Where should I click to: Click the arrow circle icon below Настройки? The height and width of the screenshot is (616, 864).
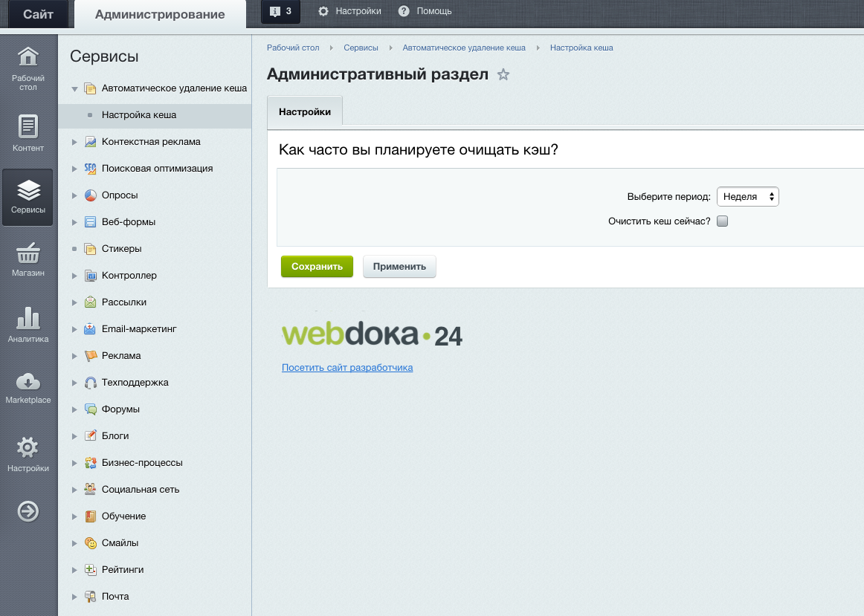coord(28,511)
